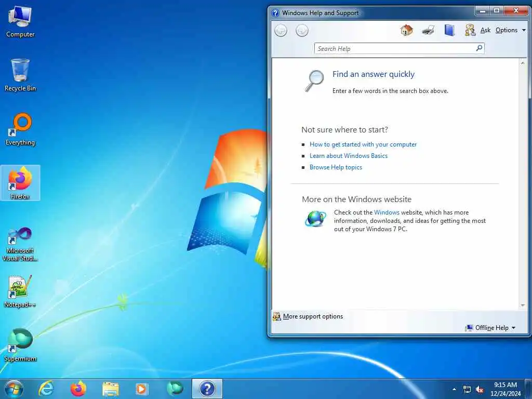Open More support options
This screenshot has width=532, height=399.
(308, 316)
